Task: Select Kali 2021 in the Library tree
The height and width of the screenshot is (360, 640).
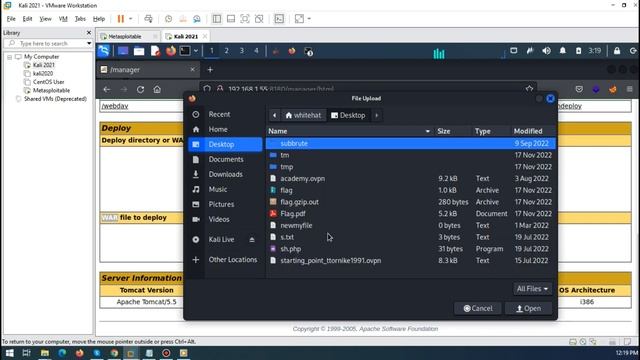Action: click(44, 65)
